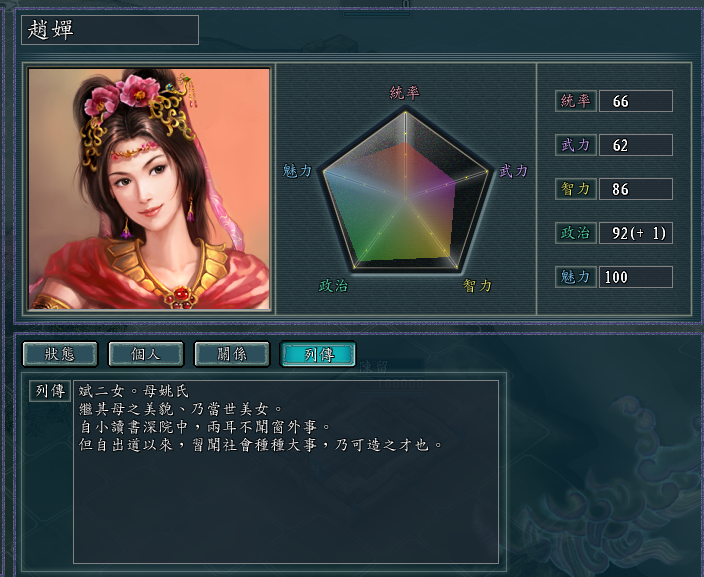Click the character portrait of 趙嬋
Image resolution: width=704 pixels, height=577 pixels.
[x=149, y=189]
